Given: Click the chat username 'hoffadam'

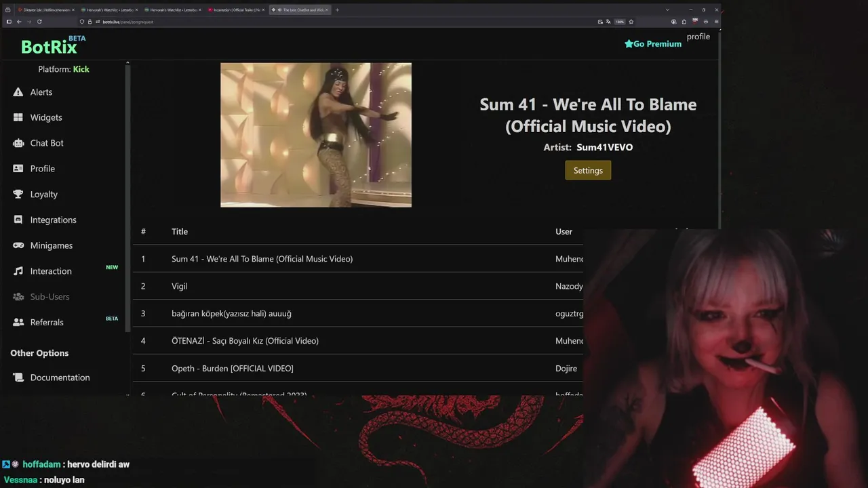Looking at the screenshot, I should tap(42, 464).
